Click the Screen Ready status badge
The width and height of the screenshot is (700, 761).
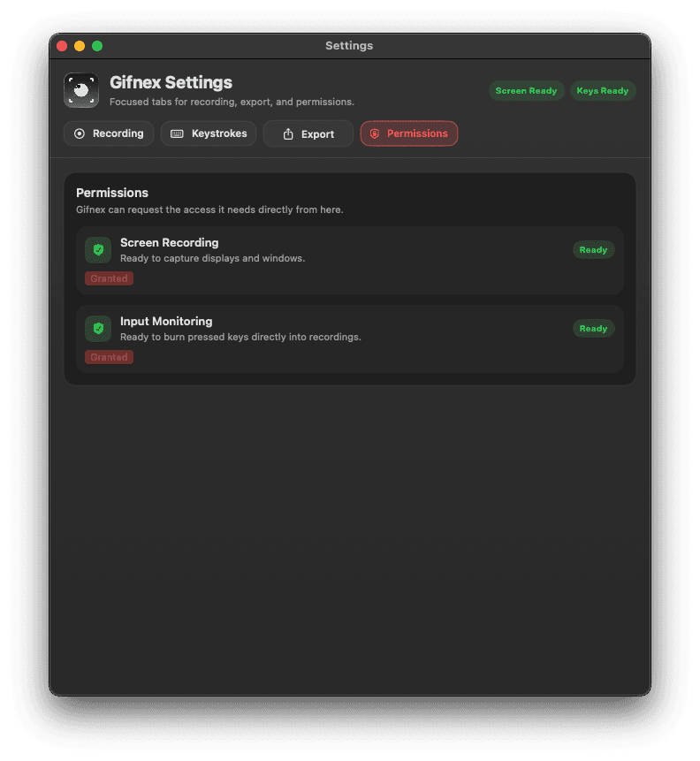pos(526,91)
